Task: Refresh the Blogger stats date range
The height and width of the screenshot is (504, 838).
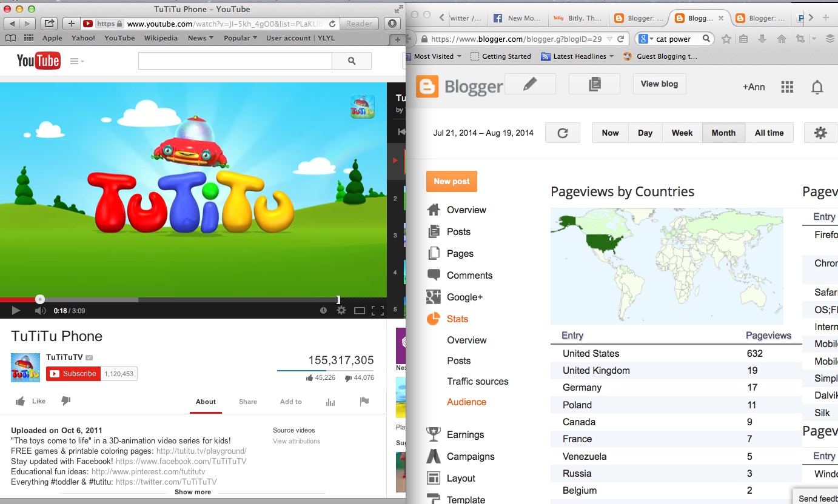Action: pos(563,133)
